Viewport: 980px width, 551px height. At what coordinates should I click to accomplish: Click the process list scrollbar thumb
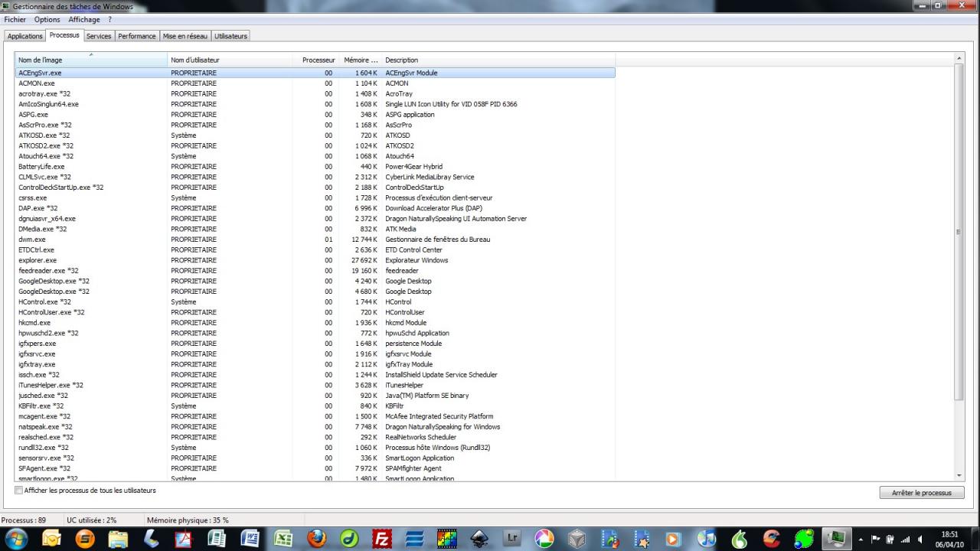coord(959,232)
